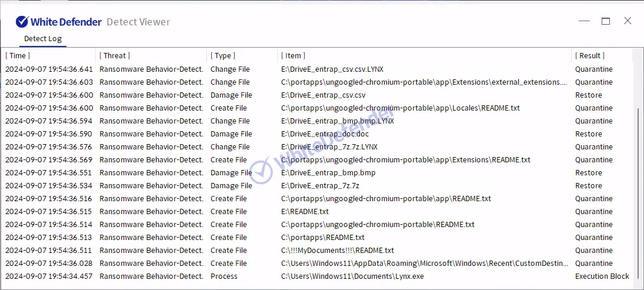Image resolution: width=644 pixels, height=290 pixels.
Task: Sort by the Threat column header
Action: coord(114,56)
